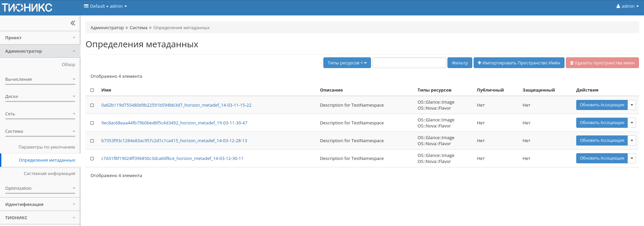This screenshot has width=644, height=226.
Task: Click the filter text input field
Action: click(409, 63)
